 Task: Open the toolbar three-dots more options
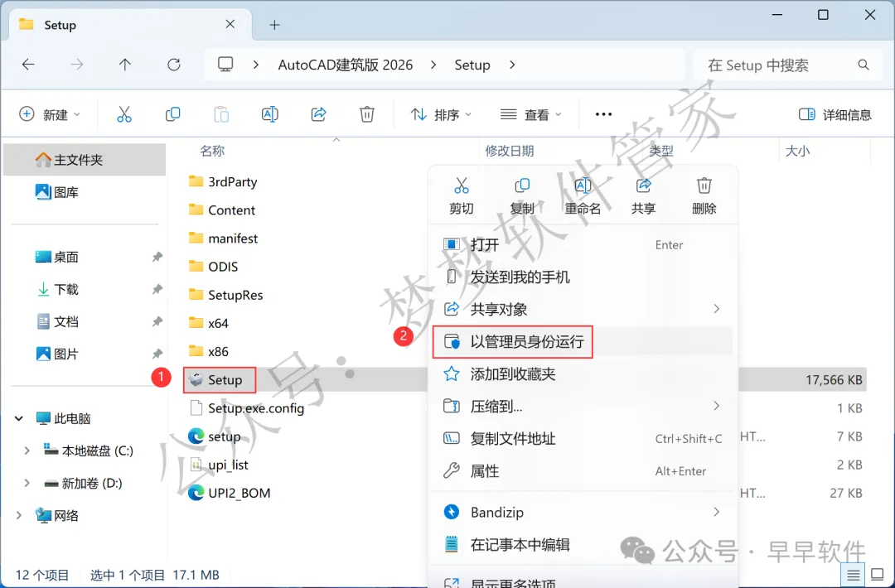603,114
